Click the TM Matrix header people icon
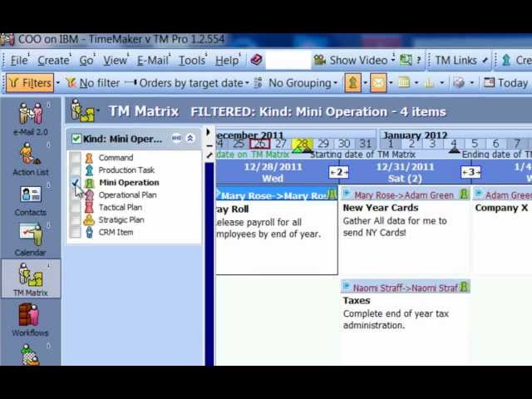 click(82, 111)
